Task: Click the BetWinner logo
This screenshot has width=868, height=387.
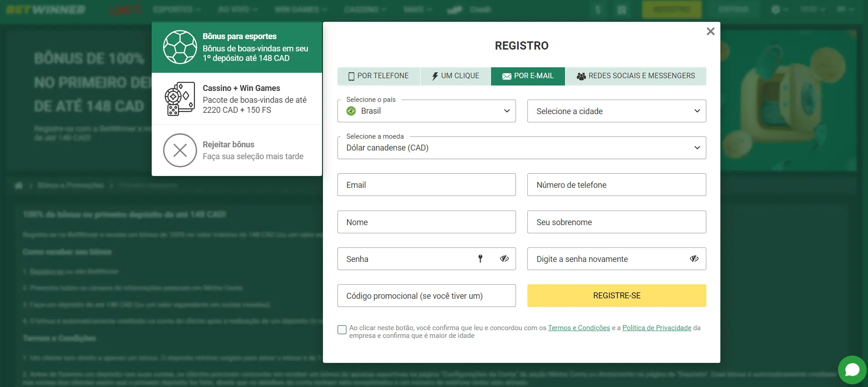Action: tap(46, 10)
